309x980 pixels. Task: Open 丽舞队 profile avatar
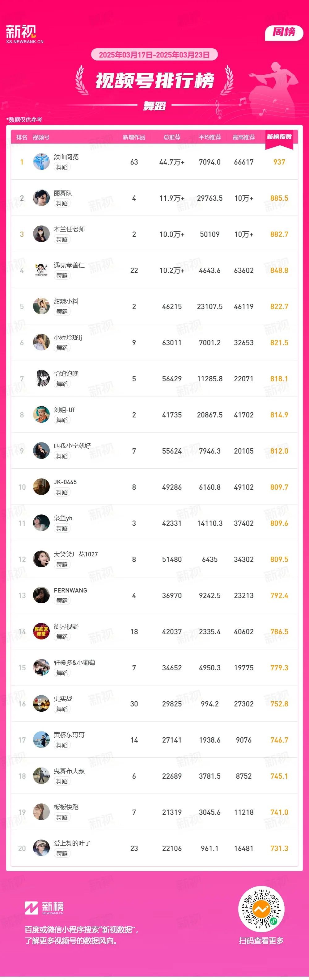tap(41, 198)
